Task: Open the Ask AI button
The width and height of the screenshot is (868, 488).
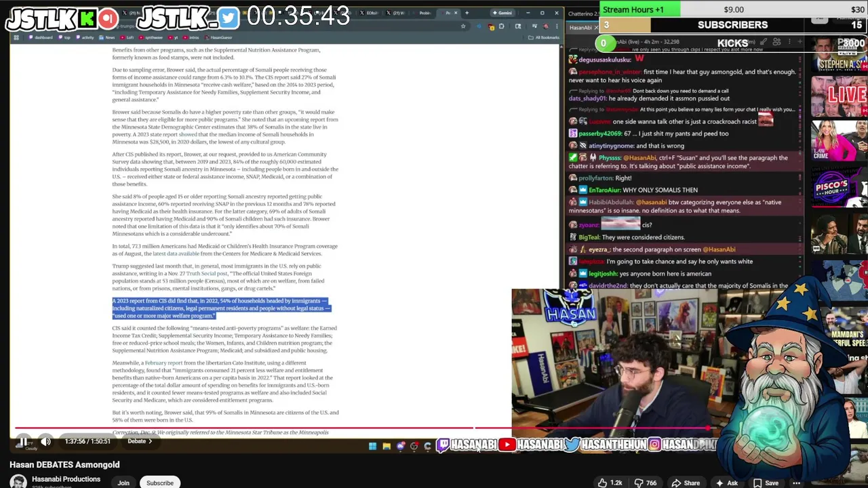Action: (x=726, y=483)
